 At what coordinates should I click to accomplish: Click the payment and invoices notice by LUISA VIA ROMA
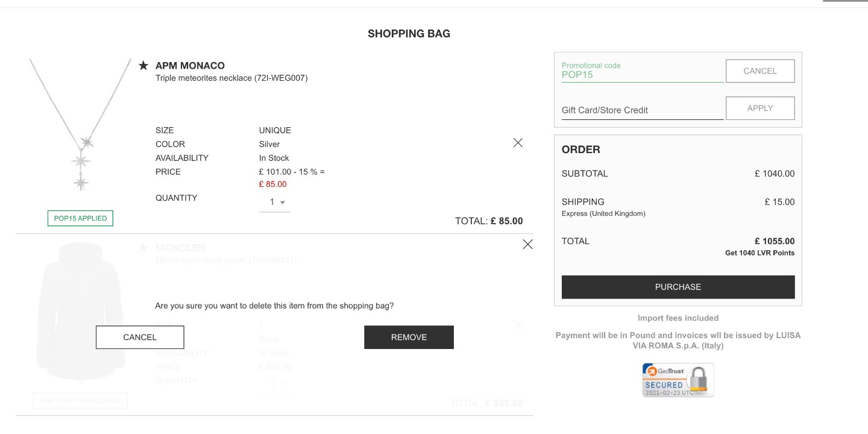pyautogui.click(x=678, y=341)
